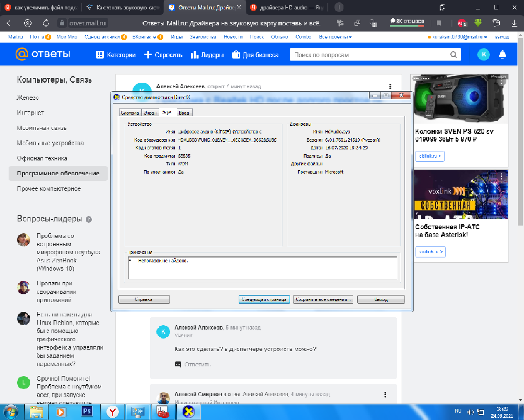Open the SVEN PS-520 speaker ad image
This screenshot has height=420, width=524.
click(x=461, y=99)
